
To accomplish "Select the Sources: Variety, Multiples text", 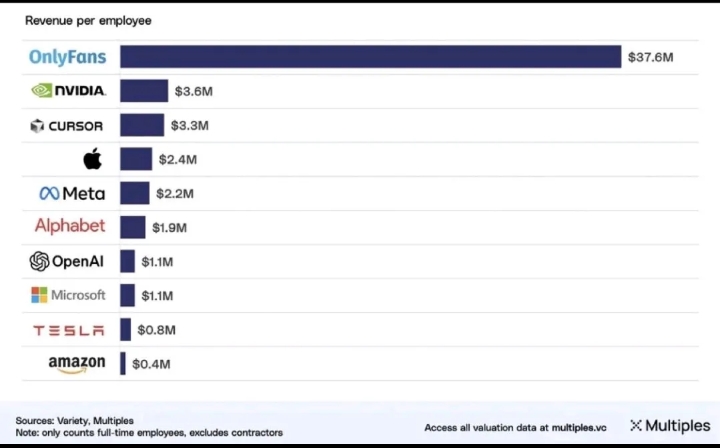I will point(74,420).
